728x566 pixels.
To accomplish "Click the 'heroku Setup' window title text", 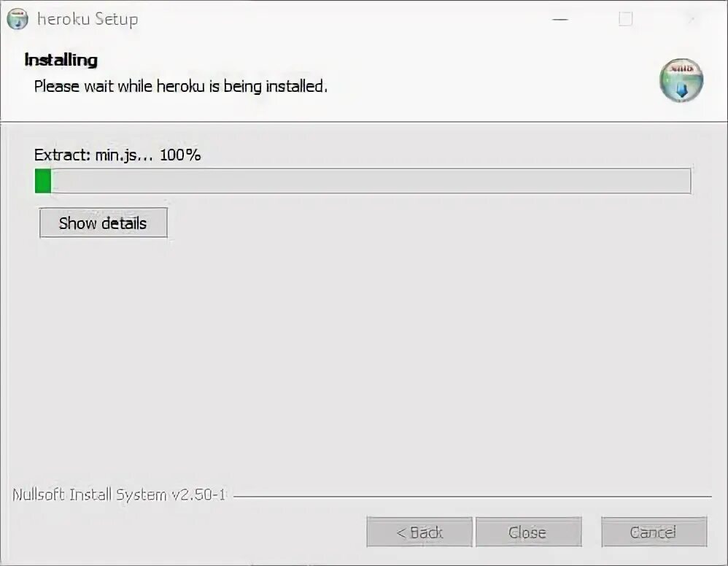I will click(x=88, y=19).
